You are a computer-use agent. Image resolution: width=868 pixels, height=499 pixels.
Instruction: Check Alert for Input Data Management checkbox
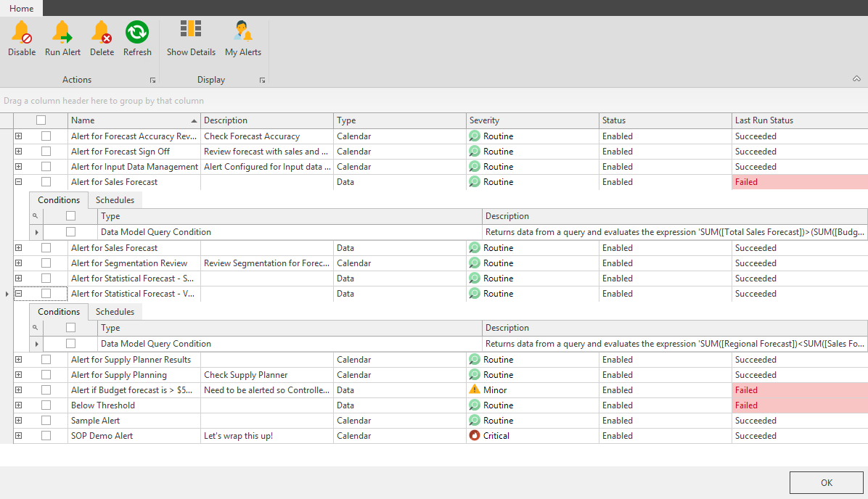pos(46,167)
